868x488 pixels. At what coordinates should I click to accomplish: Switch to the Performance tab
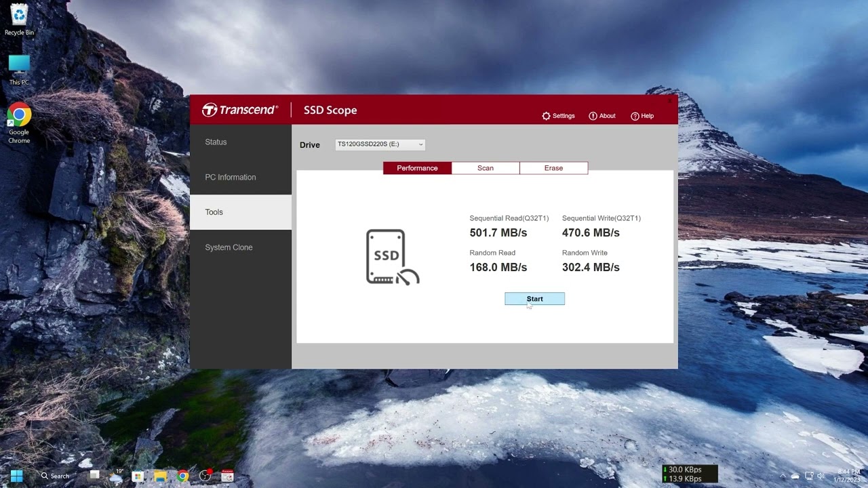tap(417, 168)
